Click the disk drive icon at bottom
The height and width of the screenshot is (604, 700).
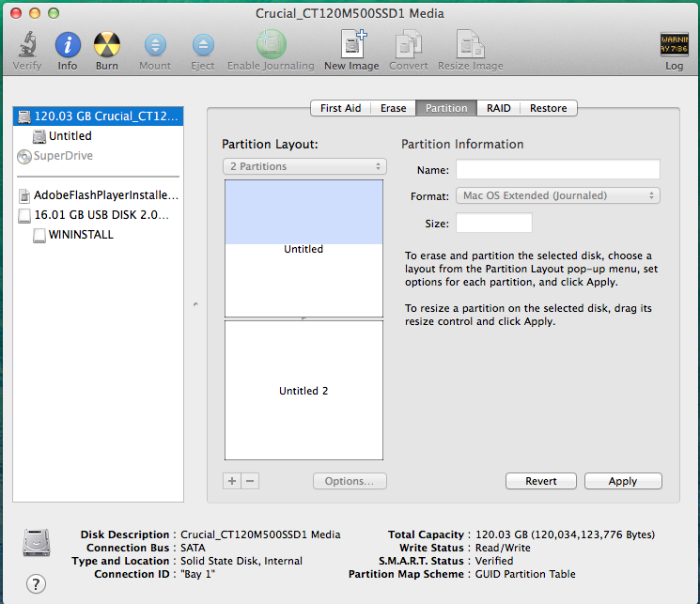click(x=36, y=542)
